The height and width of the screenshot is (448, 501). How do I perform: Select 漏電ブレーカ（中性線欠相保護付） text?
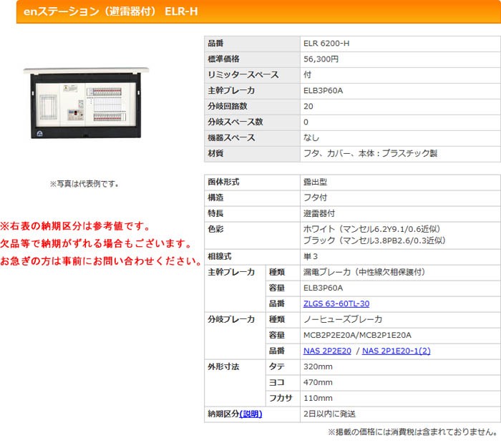pyautogui.click(x=364, y=272)
